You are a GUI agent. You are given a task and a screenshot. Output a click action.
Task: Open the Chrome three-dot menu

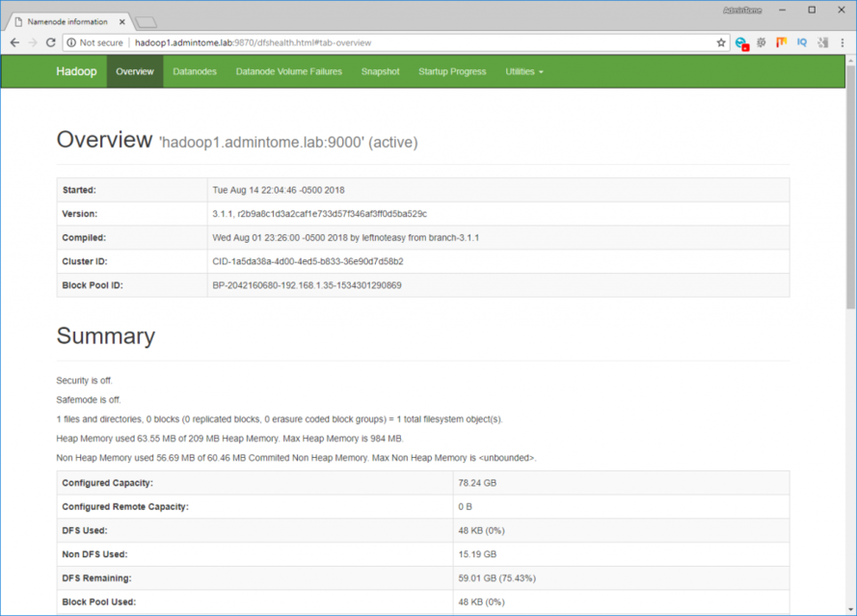click(x=843, y=42)
